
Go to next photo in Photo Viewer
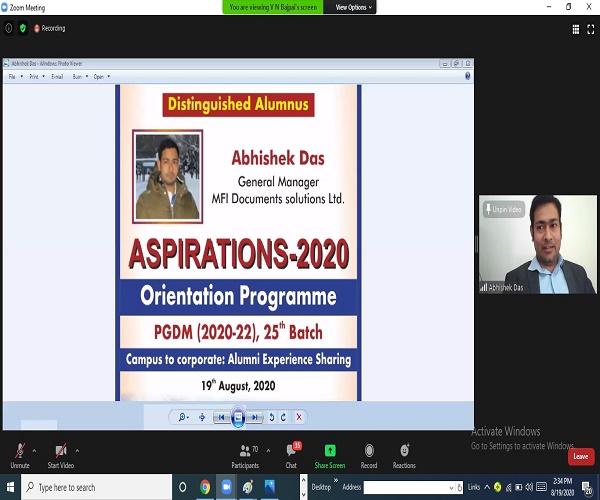[254, 417]
